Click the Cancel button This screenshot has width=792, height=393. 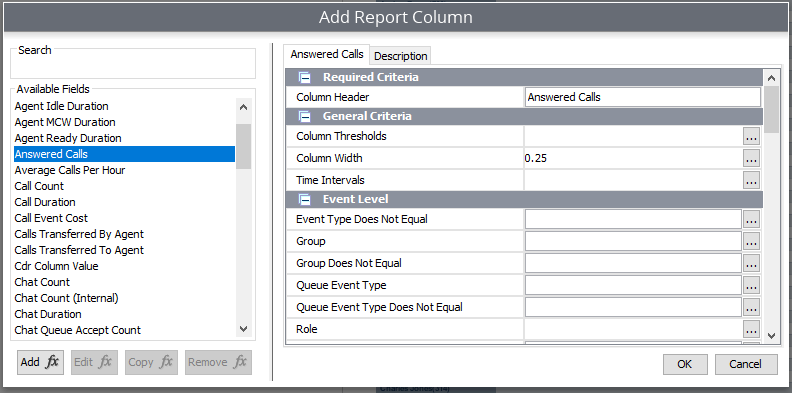(746, 364)
